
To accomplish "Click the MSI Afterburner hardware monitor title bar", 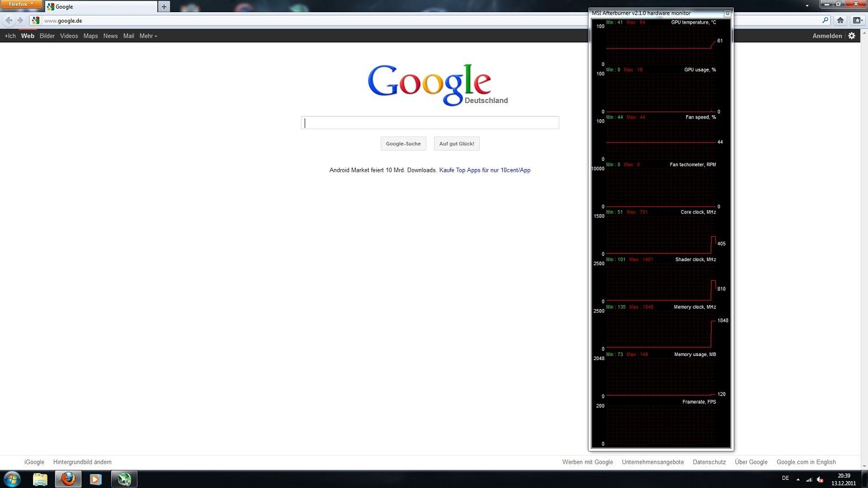I will 657,13.
